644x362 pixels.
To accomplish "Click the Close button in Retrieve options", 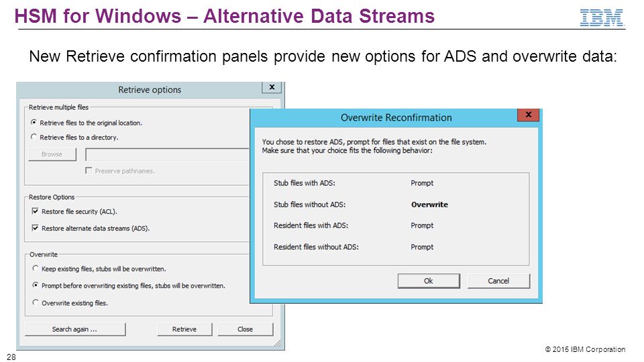I will point(246,329).
